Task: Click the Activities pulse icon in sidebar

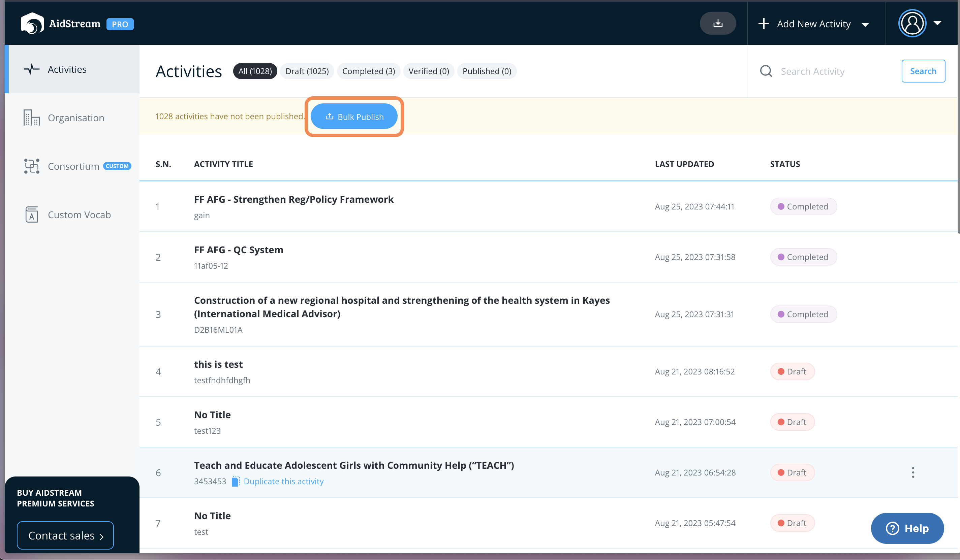Action: pyautogui.click(x=32, y=69)
